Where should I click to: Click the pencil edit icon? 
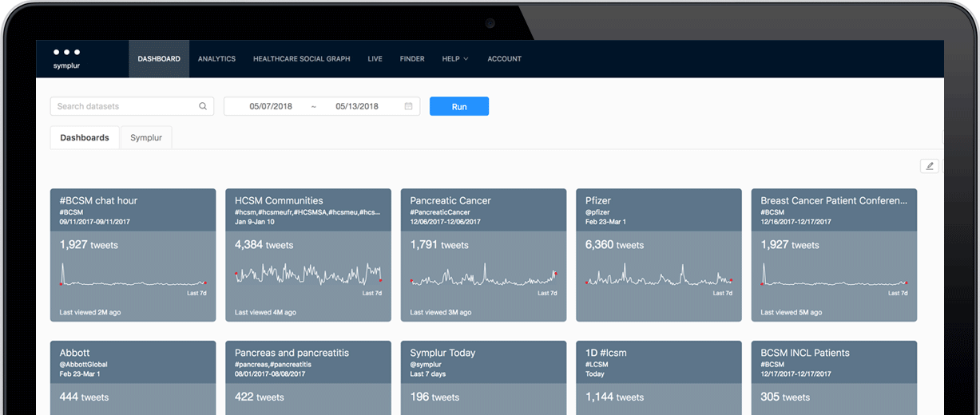[x=929, y=166]
